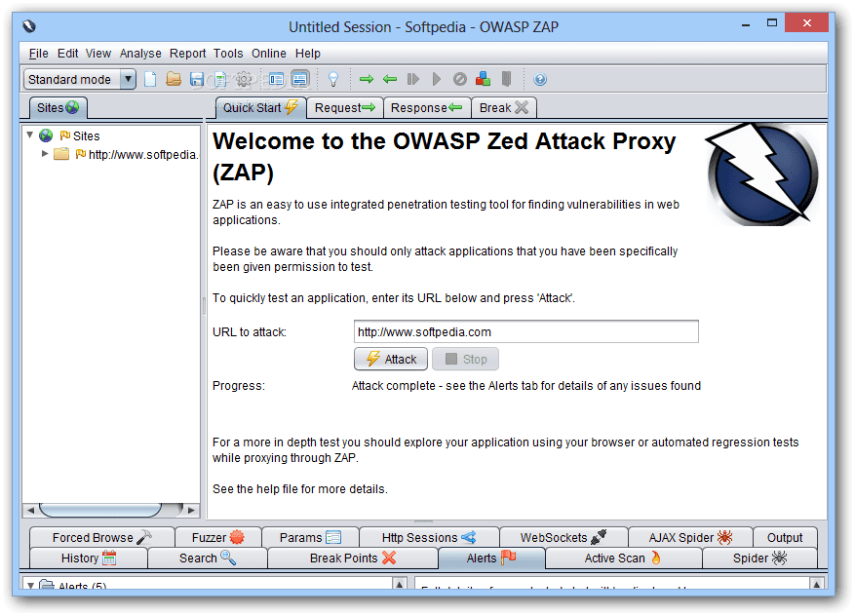Expand the http://www.softpedia site node
The height and width of the screenshot is (616, 855).
[x=45, y=154]
